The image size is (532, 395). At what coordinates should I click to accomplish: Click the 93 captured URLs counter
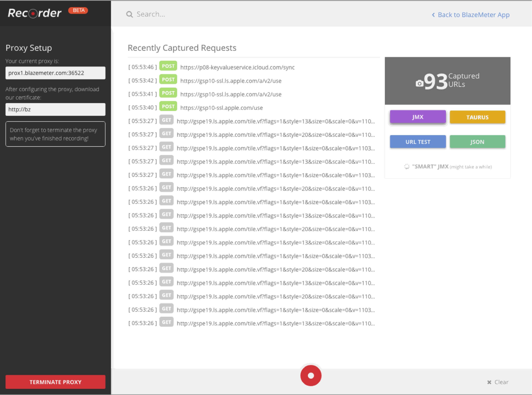[x=447, y=81]
